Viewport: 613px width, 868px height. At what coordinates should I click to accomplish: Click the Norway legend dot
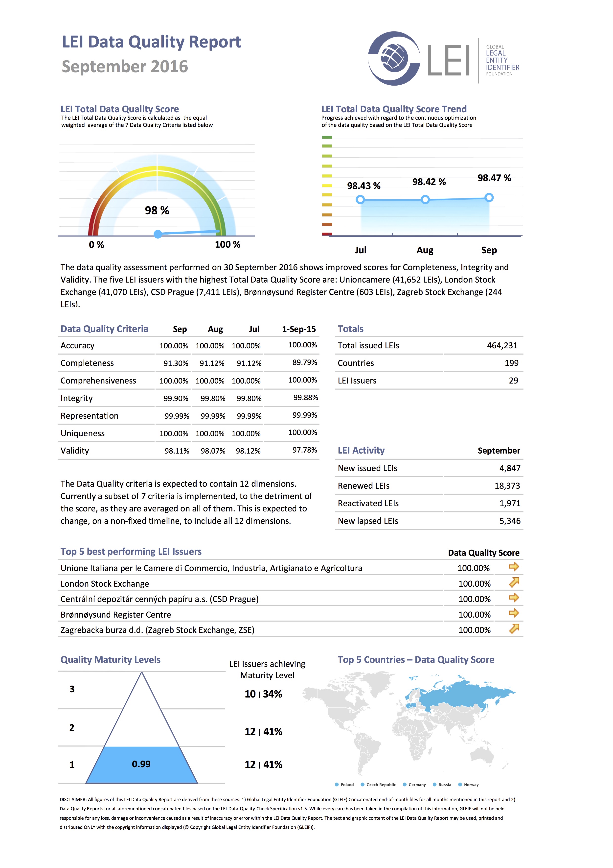(460, 784)
